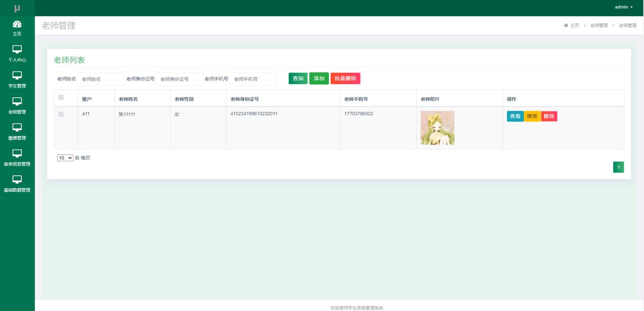This screenshot has height=311, width=644.
Task: Click footer text 欢迎使用学生信息管理系统
Action: pos(356,308)
